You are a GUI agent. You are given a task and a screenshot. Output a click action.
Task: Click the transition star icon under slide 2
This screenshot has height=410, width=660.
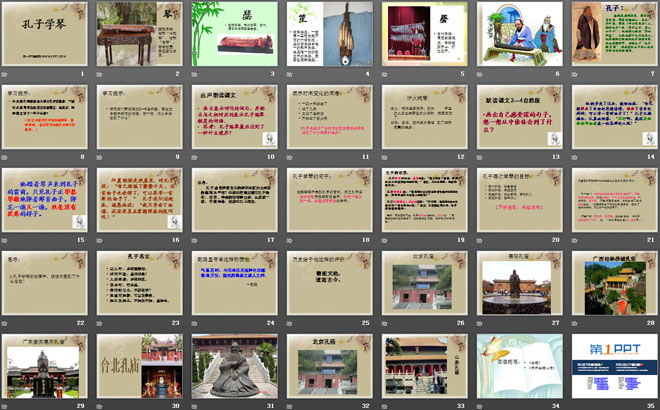click(100, 75)
